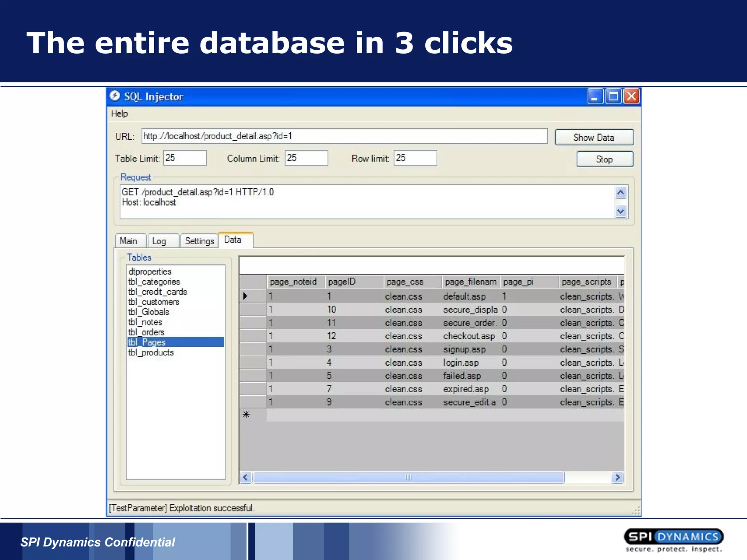Click pageID cell with value 7
The image size is (747, 560).
[354, 389]
